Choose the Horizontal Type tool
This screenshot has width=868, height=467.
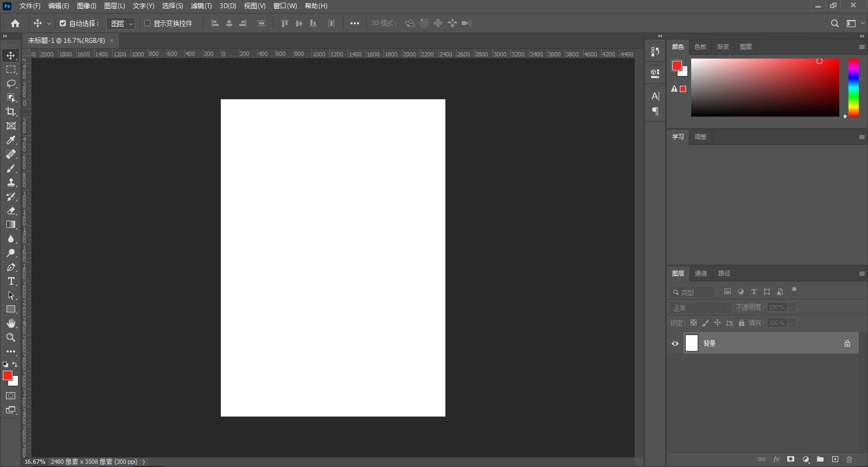click(x=11, y=281)
